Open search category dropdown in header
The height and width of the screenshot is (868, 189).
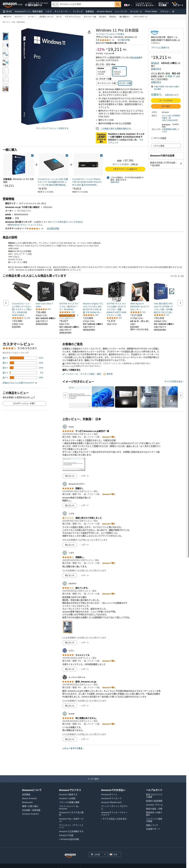click(55, 4)
